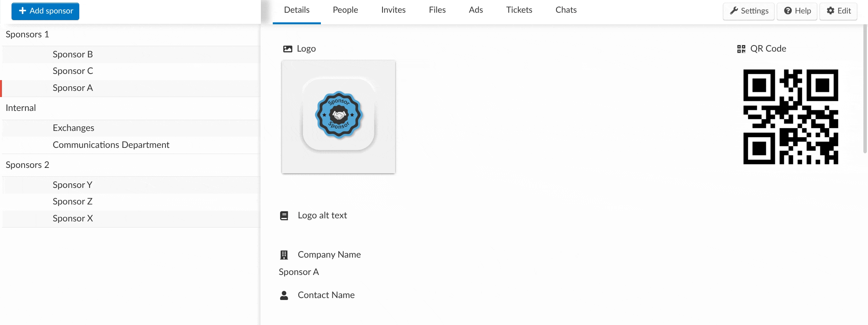Select Sponsor Z in the list
This screenshot has height=325, width=868.
pyautogui.click(x=131, y=202)
